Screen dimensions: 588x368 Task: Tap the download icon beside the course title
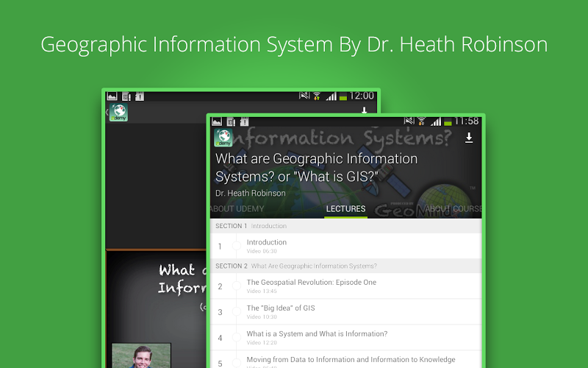pyautogui.click(x=469, y=138)
